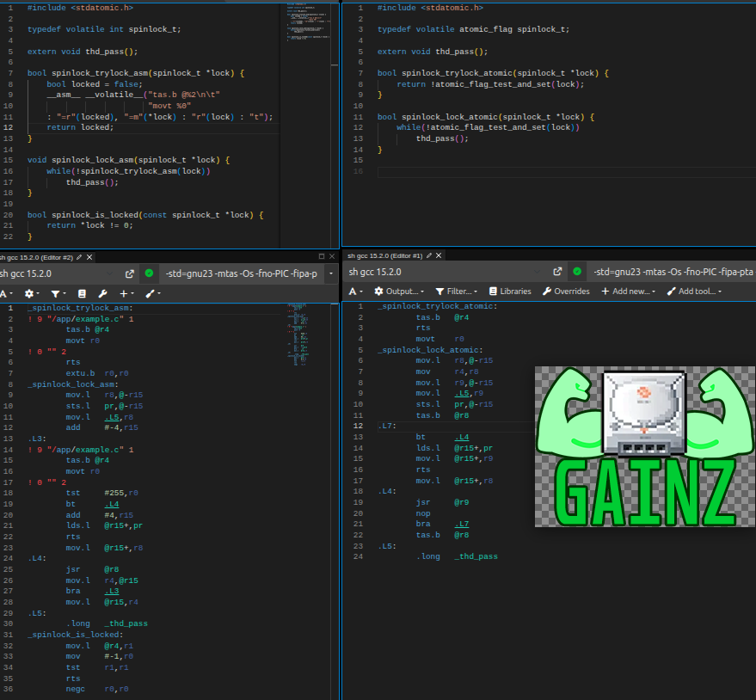The height and width of the screenshot is (700, 756).
Task: Follow the .L4 link after bt in right asm
Action: (x=461, y=437)
